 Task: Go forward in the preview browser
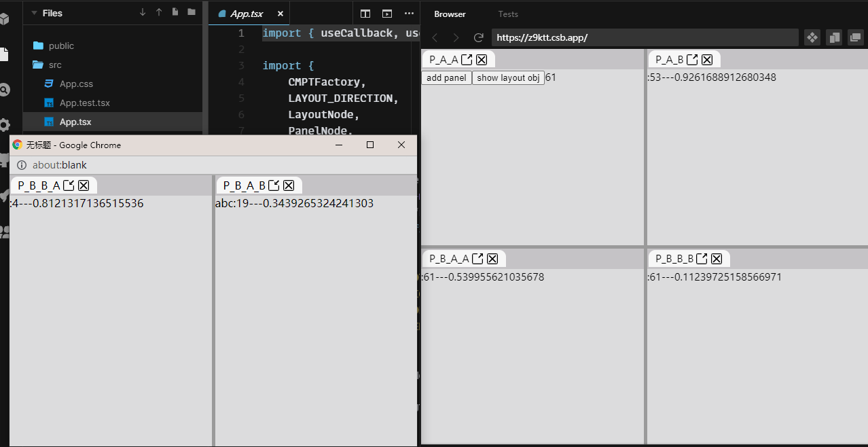[x=456, y=37]
